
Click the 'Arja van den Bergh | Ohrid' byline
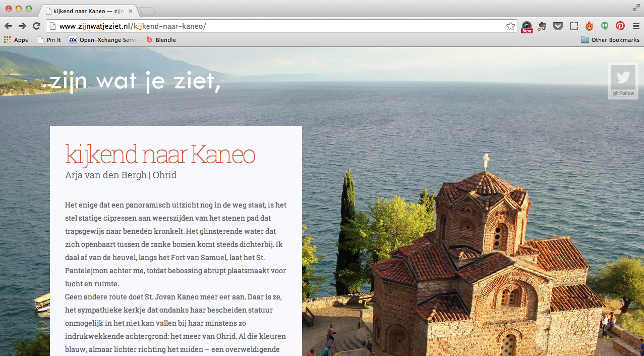[121, 175]
